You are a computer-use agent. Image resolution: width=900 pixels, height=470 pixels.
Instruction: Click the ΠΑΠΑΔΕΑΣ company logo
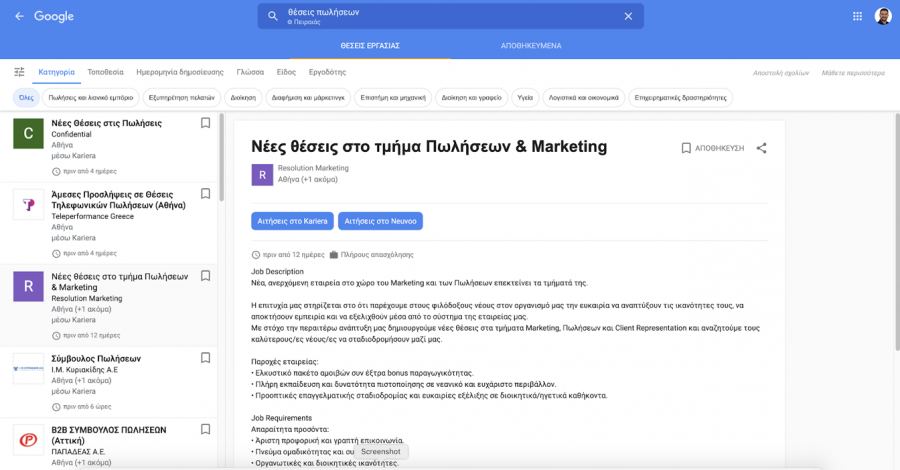pyautogui.click(x=28, y=441)
